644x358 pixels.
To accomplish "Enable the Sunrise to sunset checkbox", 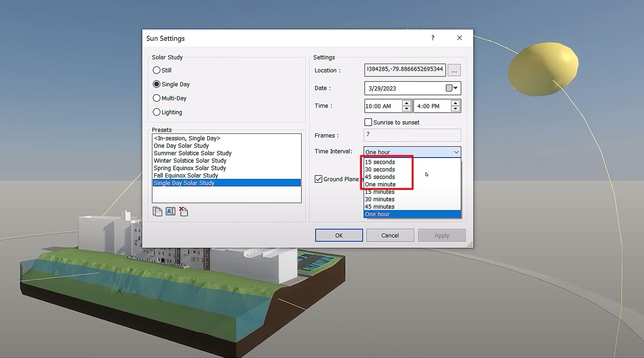I will click(x=368, y=122).
